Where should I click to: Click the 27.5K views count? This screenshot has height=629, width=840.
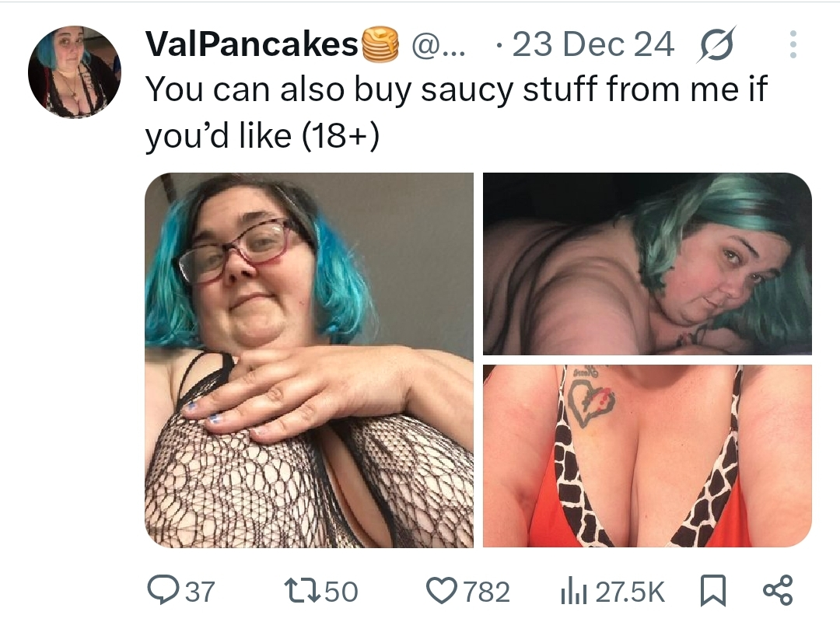coord(630,592)
